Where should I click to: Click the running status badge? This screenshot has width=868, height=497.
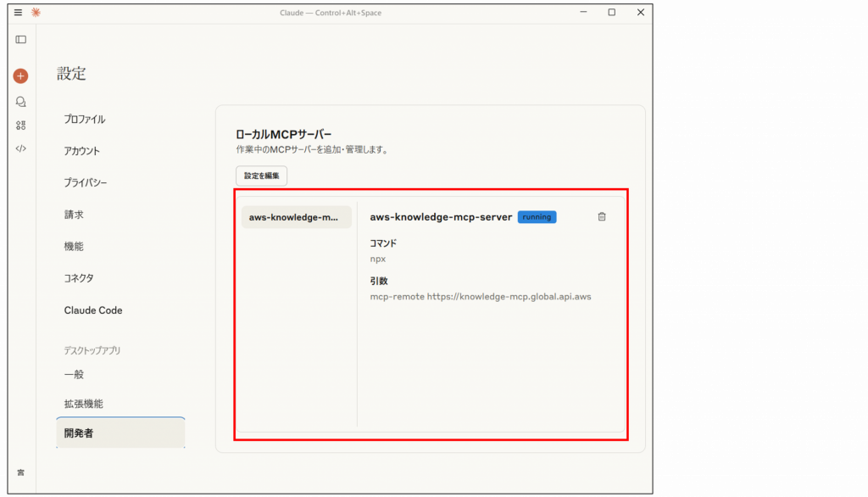click(x=537, y=217)
